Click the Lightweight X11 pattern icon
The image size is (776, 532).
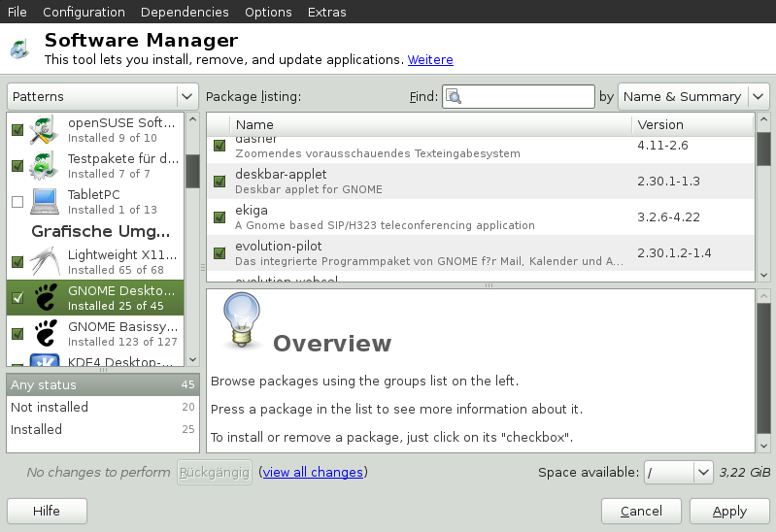coord(45,261)
